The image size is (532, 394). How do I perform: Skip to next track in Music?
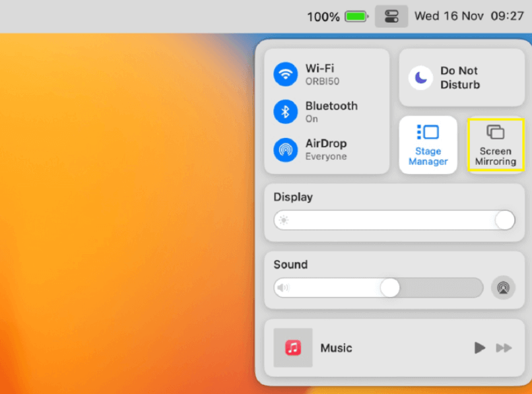(x=504, y=348)
